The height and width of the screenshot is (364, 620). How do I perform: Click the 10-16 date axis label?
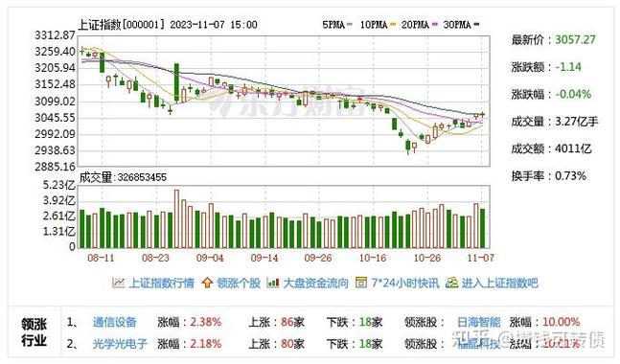(373, 258)
